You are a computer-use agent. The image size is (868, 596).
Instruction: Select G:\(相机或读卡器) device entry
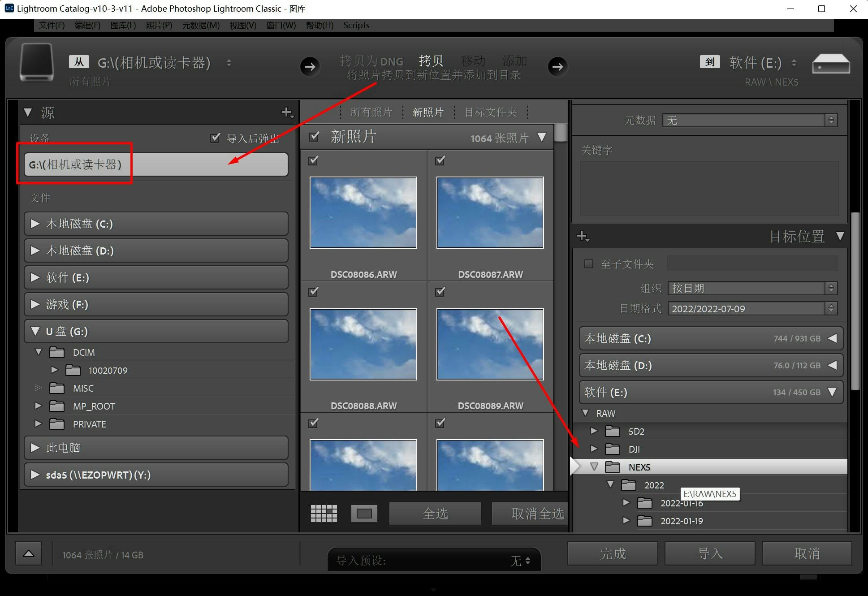(156, 164)
